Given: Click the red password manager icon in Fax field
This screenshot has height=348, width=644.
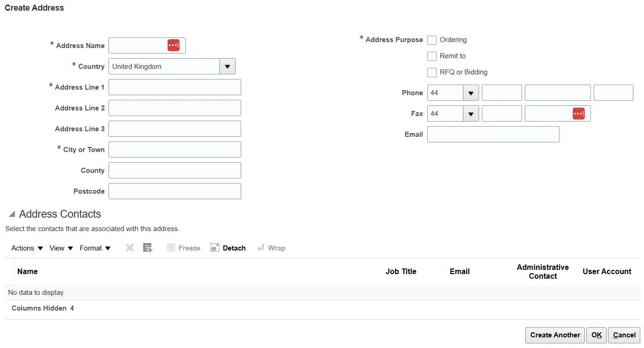Looking at the screenshot, I should (x=578, y=114).
